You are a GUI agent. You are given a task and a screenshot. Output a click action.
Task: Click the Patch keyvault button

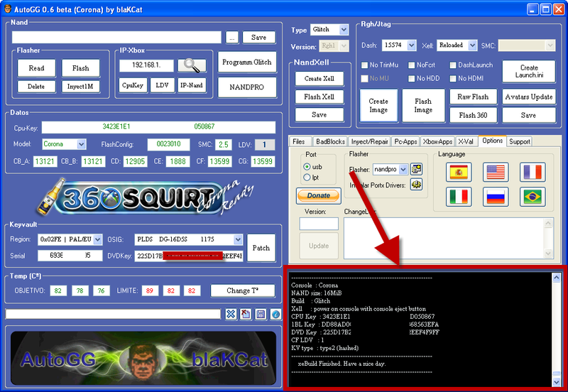(x=261, y=248)
